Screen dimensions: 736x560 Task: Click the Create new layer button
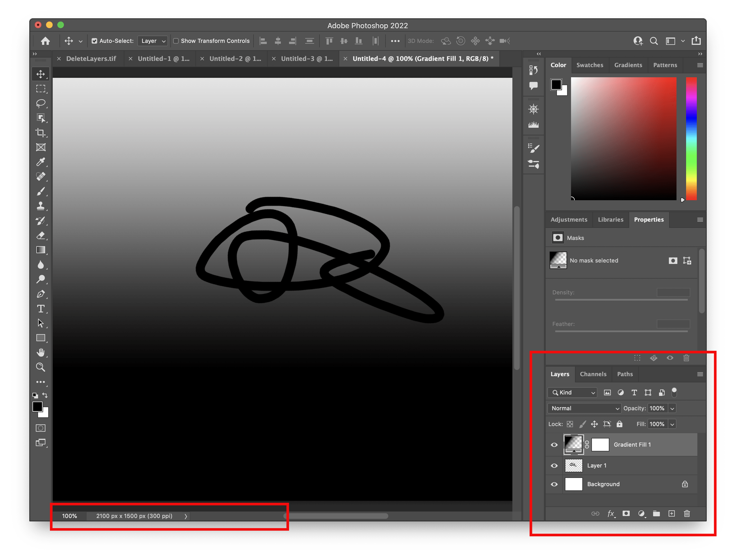pyautogui.click(x=671, y=514)
